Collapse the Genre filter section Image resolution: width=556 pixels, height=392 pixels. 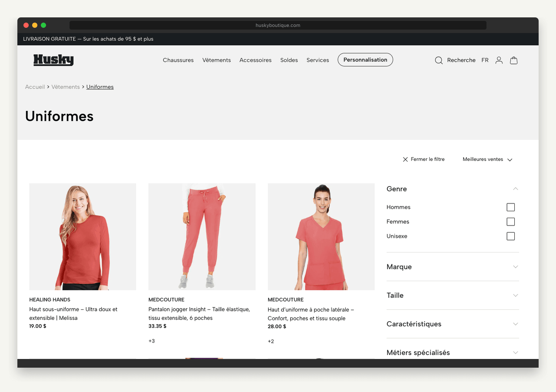click(515, 189)
